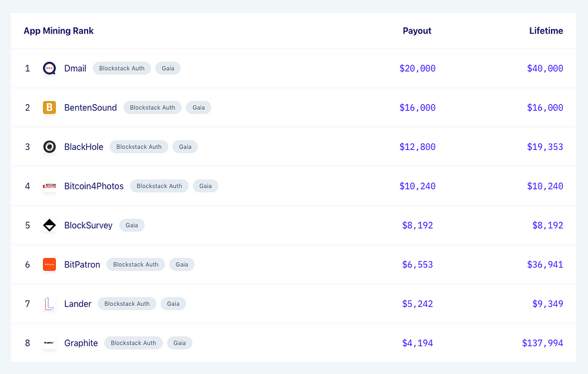This screenshot has height=374, width=588.
Task: Click the BentenSound orange B icon
Action: [x=49, y=108]
